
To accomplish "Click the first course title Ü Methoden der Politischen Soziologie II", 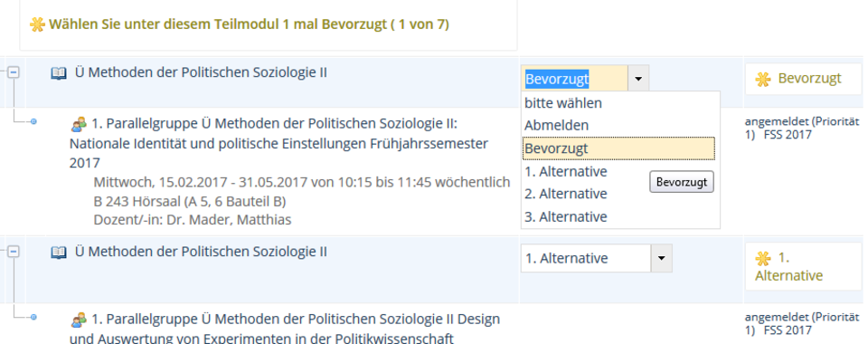I will click(x=201, y=72).
